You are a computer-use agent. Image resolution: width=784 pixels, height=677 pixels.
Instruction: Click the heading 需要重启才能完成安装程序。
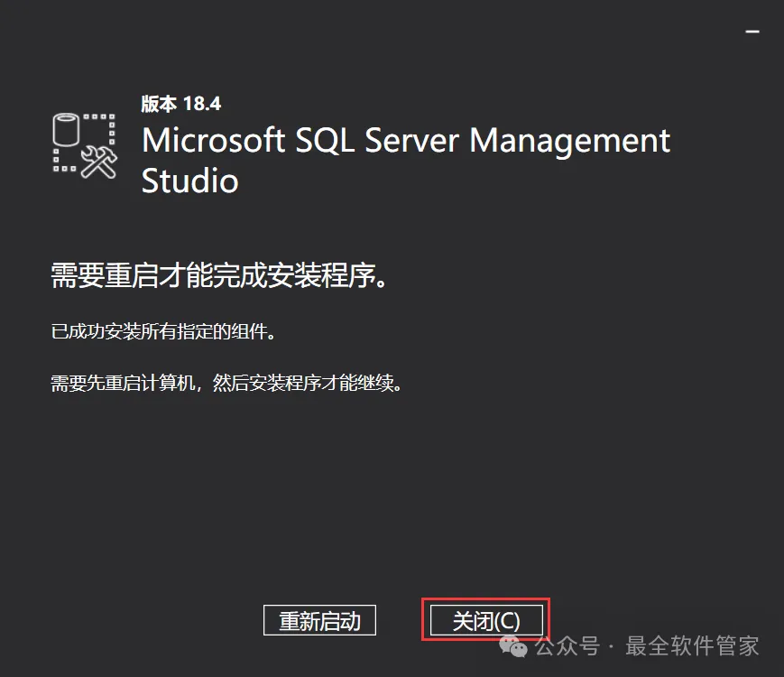[x=219, y=275]
